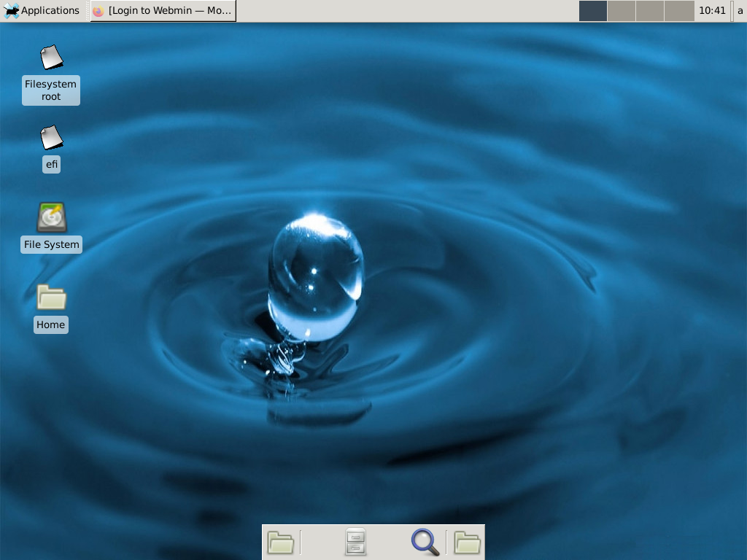The image size is (747, 560).
Task: Select the Filesystem root desktop icon
Action: 51,58
